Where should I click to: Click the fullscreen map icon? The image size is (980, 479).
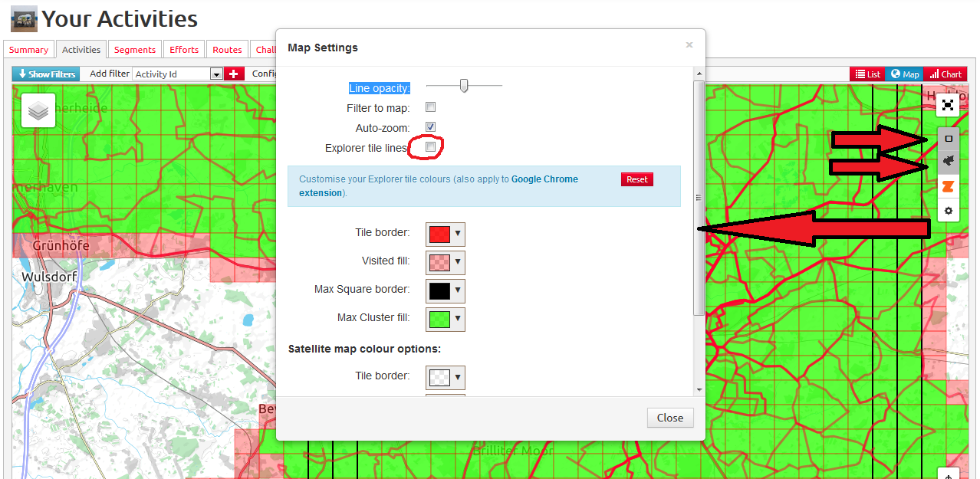(x=948, y=105)
